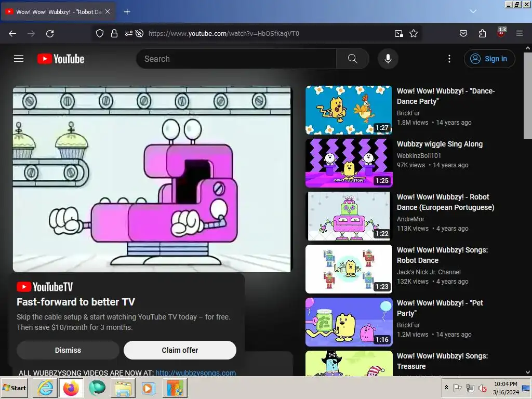Open Action Center flag icon
Viewport: 532px width, 399px height.
(x=457, y=388)
